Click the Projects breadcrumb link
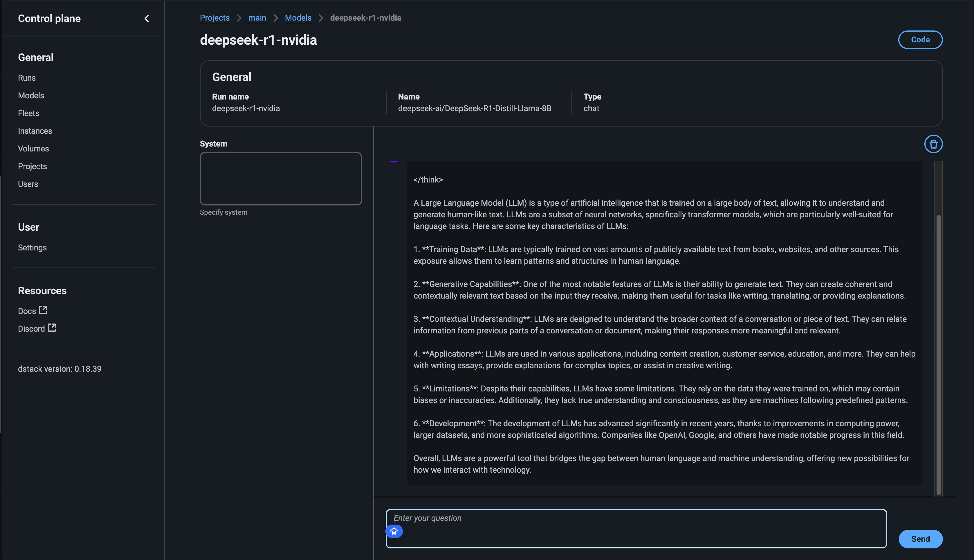Viewport: 974px width, 560px height. [x=215, y=17]
